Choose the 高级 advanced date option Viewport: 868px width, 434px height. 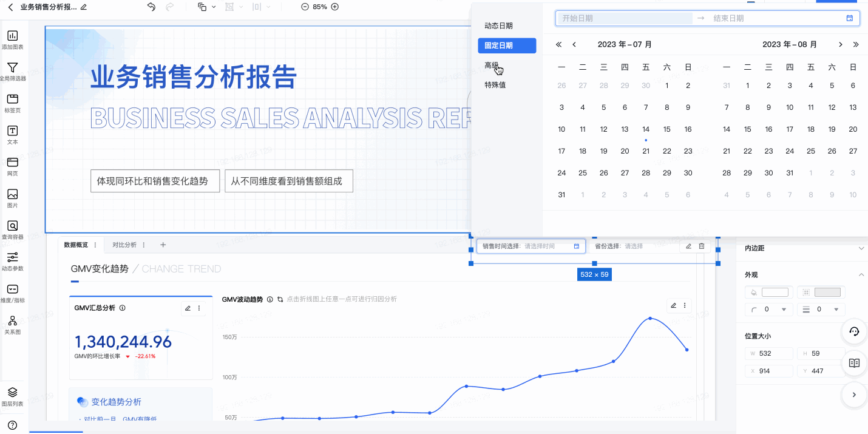492,66
